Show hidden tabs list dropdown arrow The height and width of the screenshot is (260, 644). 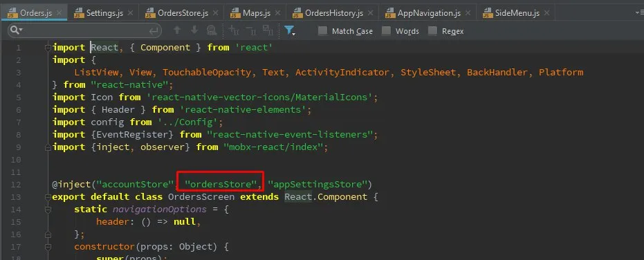tap(639, 12)
